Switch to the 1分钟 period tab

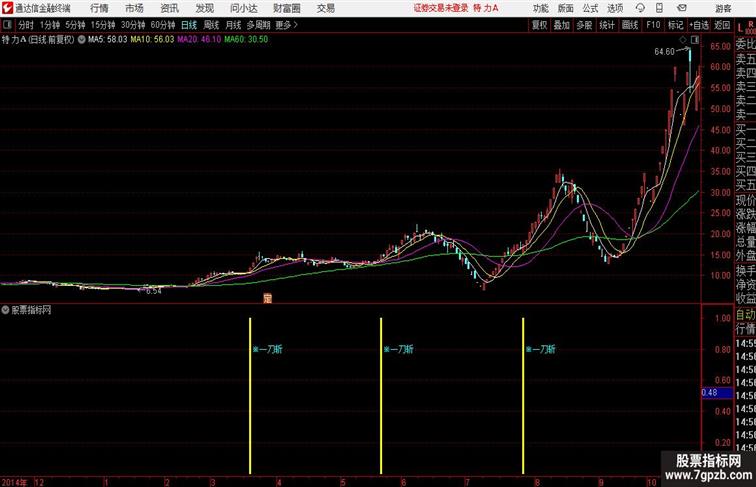pos(50,25)
